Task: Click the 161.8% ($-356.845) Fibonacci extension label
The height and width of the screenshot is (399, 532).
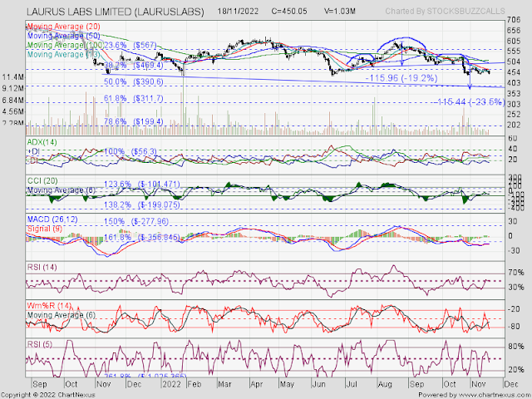Action: pos(142,237)
